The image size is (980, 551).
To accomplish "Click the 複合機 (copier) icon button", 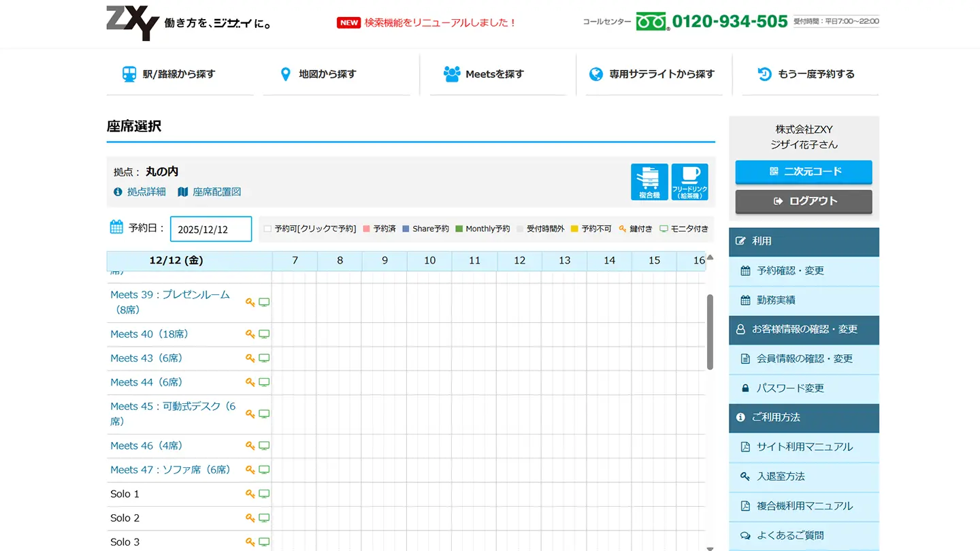I will pos(649,181).
